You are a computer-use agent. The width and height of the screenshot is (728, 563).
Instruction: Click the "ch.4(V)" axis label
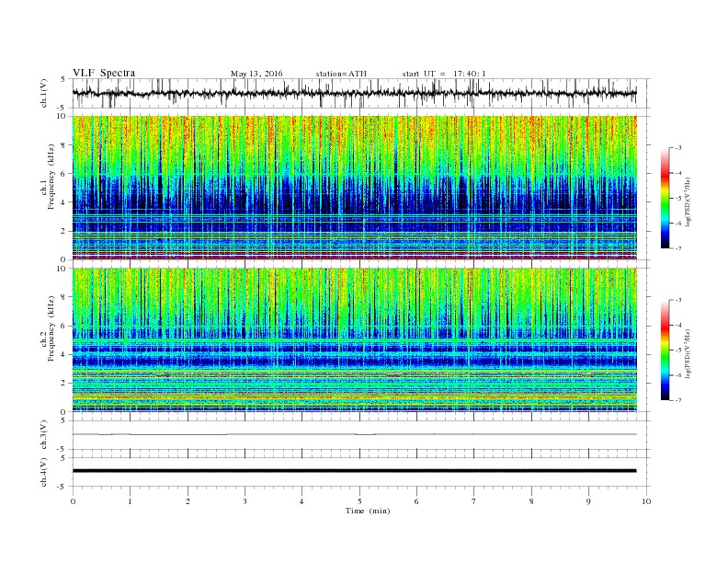[x=44, y=472]
